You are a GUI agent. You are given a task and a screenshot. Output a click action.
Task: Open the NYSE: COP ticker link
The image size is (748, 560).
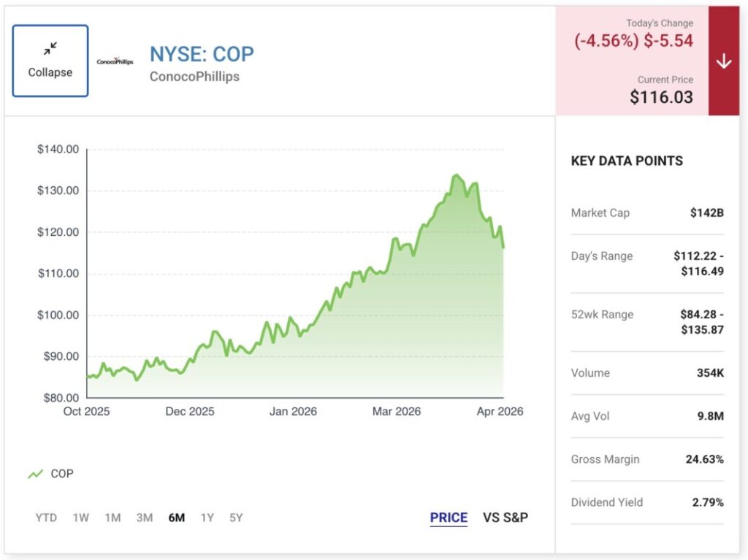click(202, 54)
